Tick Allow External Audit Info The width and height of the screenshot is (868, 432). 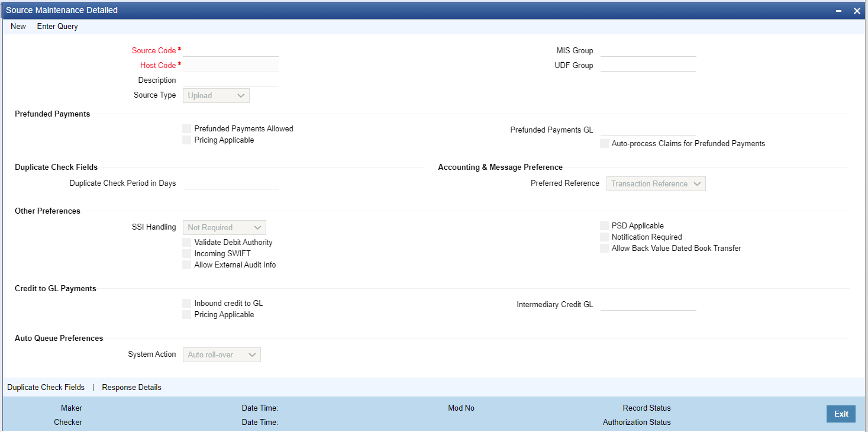[187, 265]
